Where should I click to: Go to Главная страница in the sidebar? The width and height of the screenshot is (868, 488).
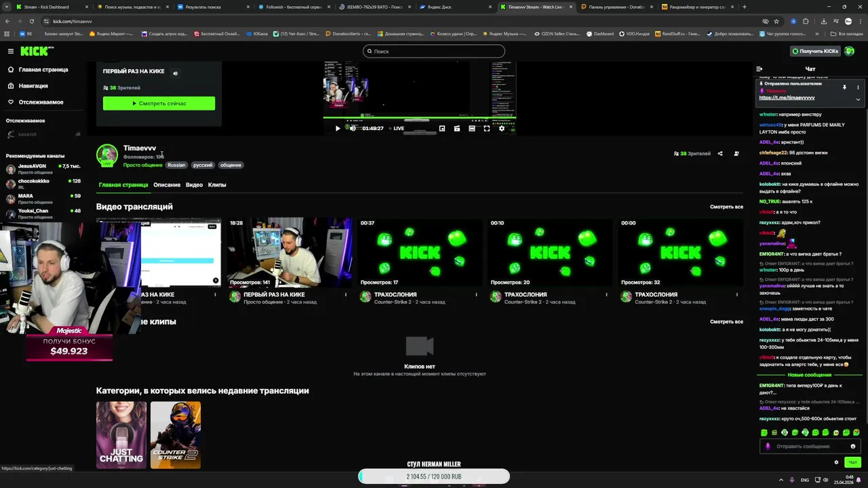click(38, 70)
